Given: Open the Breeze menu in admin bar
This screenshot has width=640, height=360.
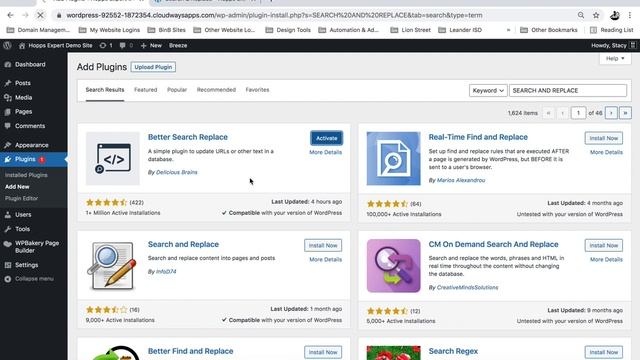Looking at the screenshot, I should pos(178,45).
